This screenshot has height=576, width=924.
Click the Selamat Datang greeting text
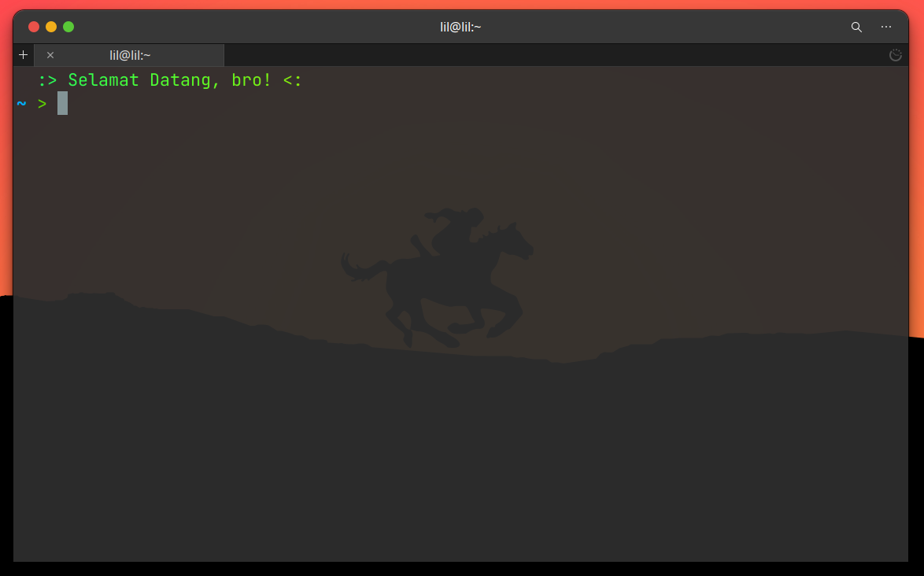coord(169,79)
